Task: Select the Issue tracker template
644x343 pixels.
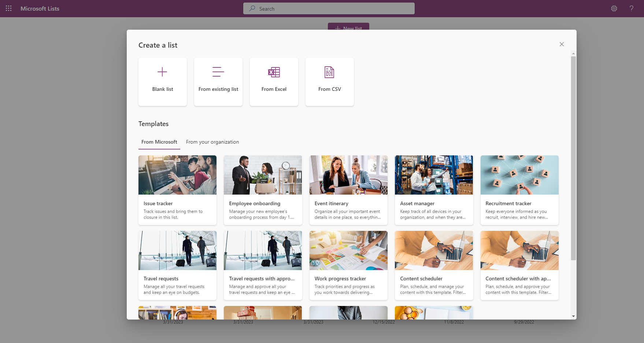Action: coord(177,190)
